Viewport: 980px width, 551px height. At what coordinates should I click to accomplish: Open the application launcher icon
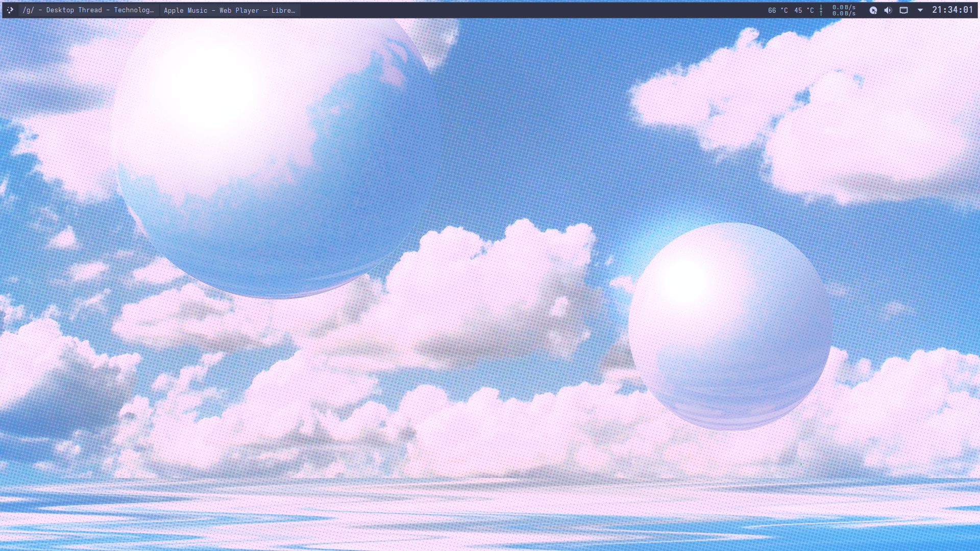click(x=10, y=10)
